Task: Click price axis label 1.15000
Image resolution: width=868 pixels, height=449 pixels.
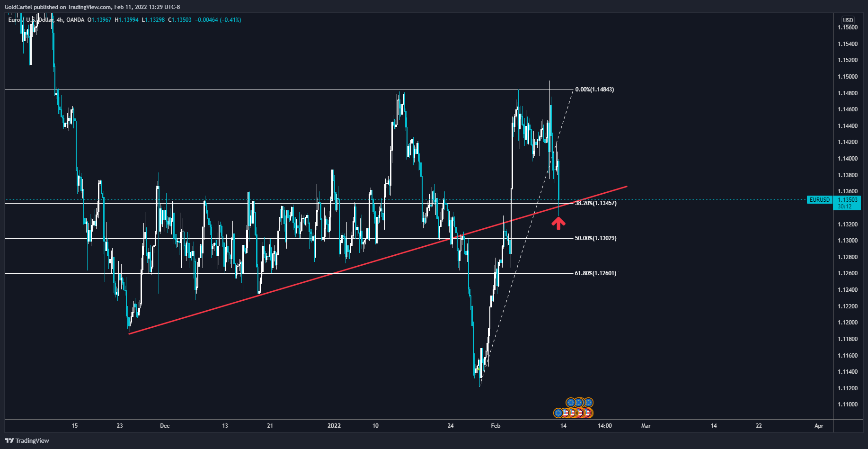Action: pyautogui.click(x=848, y=77)
